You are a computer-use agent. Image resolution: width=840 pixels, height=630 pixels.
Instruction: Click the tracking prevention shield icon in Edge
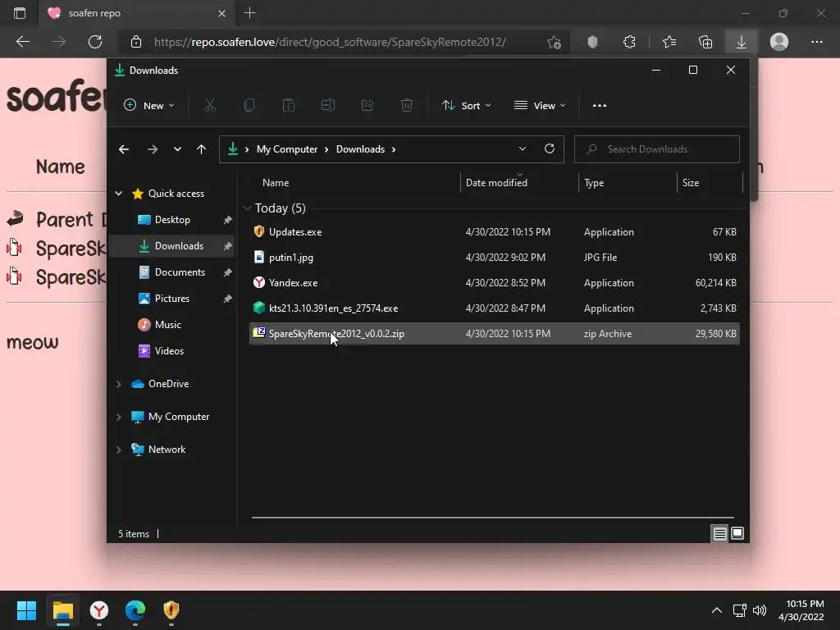coord(592,42)
